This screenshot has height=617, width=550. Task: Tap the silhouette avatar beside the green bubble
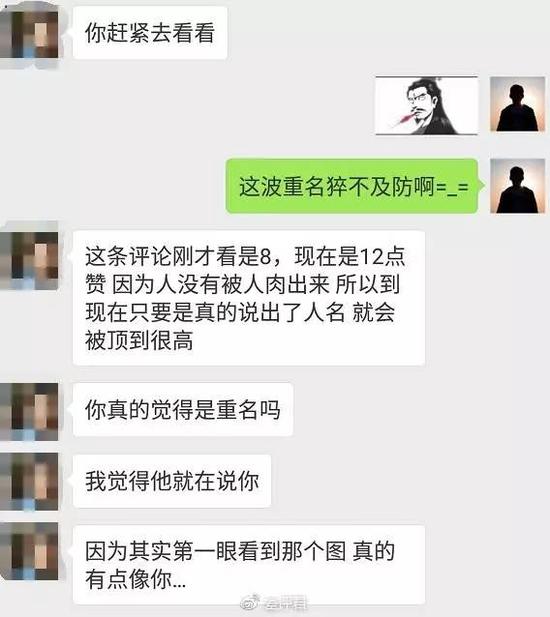517,186
